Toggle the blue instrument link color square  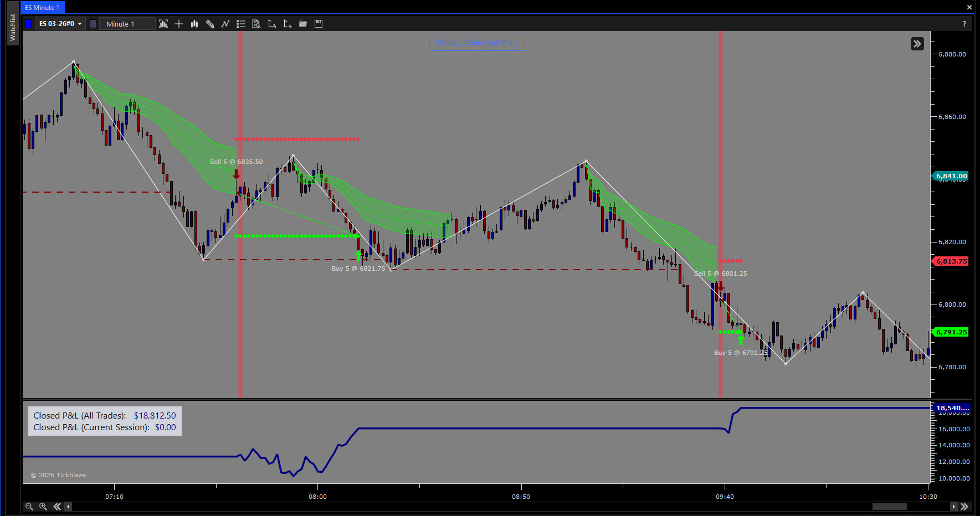29,24
